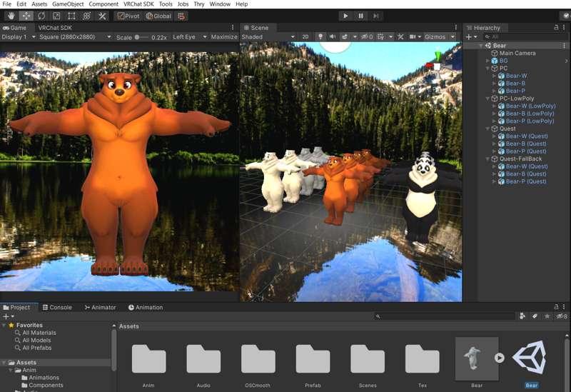This screenshot has height=392, width=571.
Task: Click Search by Type icon in Project
Action: tap(522, 316)
